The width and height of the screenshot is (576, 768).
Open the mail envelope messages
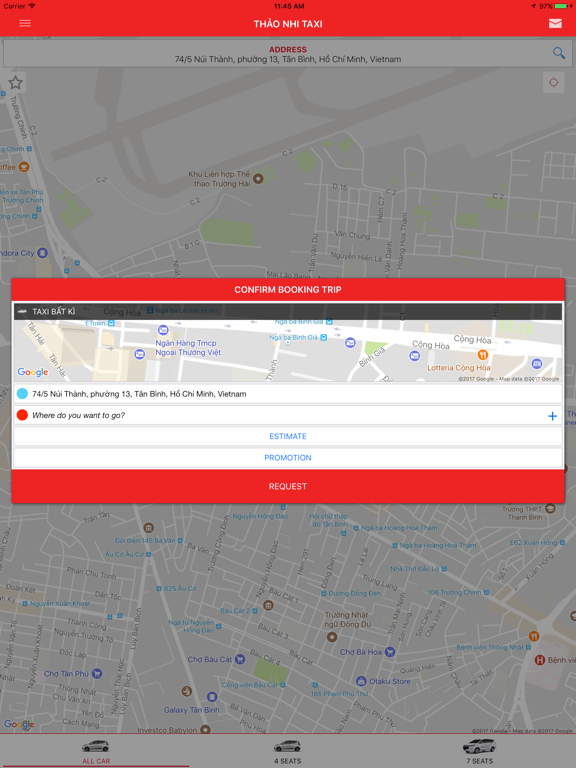[555, 24]
